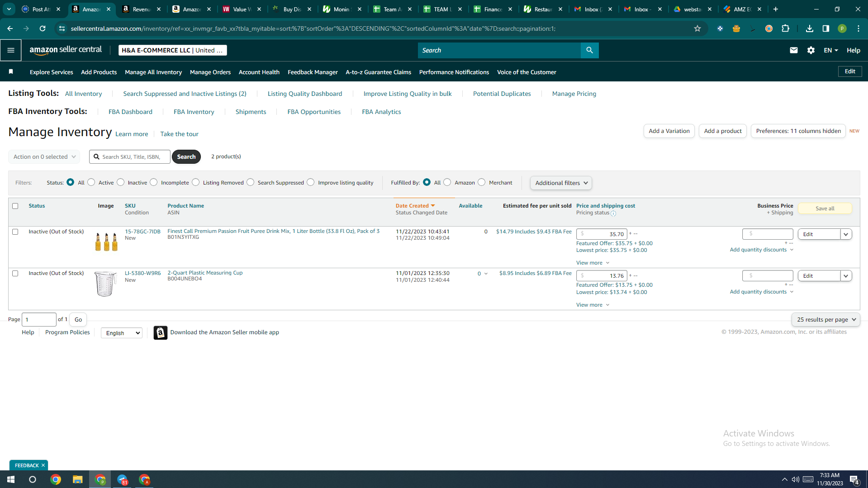The height and width of the screenshot is (488, 868).
Task: Click the Save all button
Action: [x=825, y=208]
